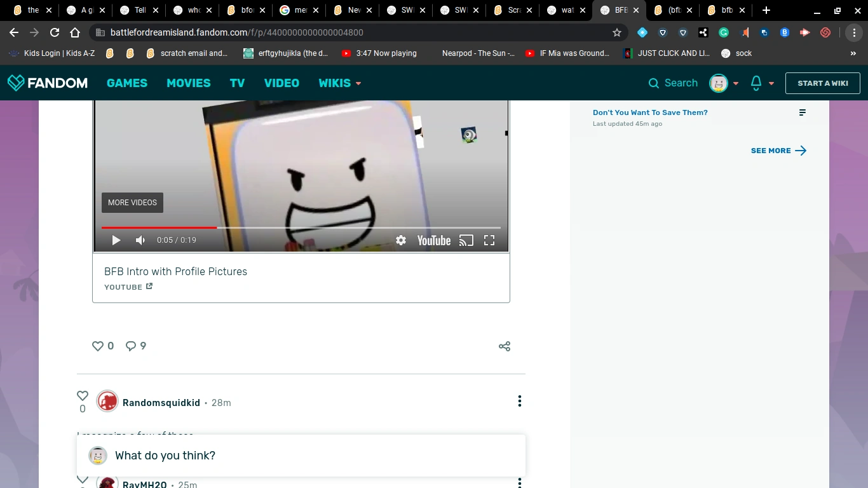Like the post with the heart icon

click(98, 346)
